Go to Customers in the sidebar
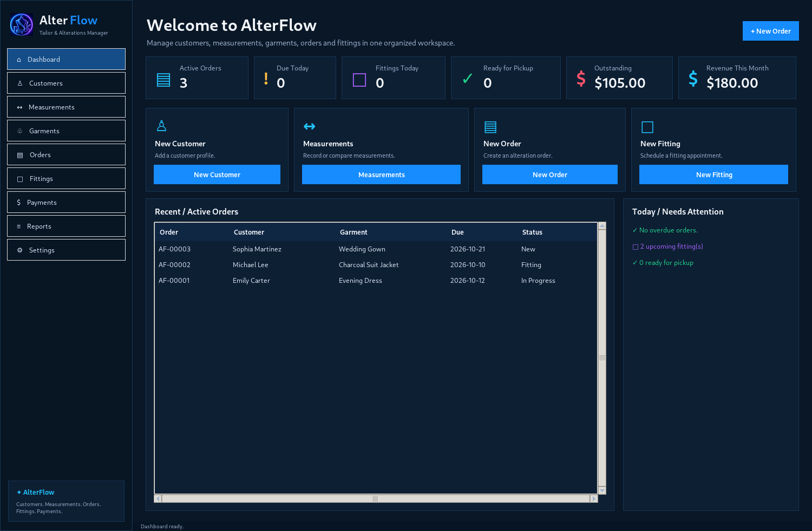Viewport: 812px width, 531px height. (x=66, y=83)
